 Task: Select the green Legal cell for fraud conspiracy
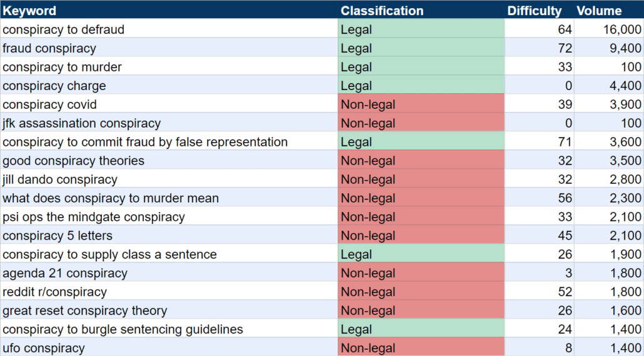421,48
